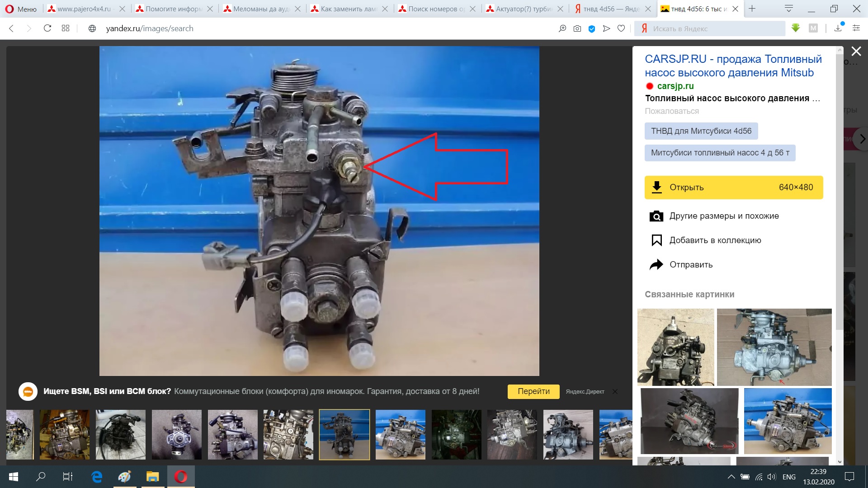Open the carsjp.ru source link
The width and height of the screenshot is (868, 488).
point(675,86)
